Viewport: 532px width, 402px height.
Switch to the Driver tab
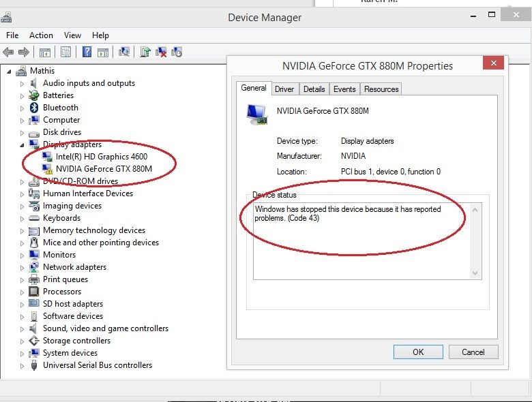[284, 89]
